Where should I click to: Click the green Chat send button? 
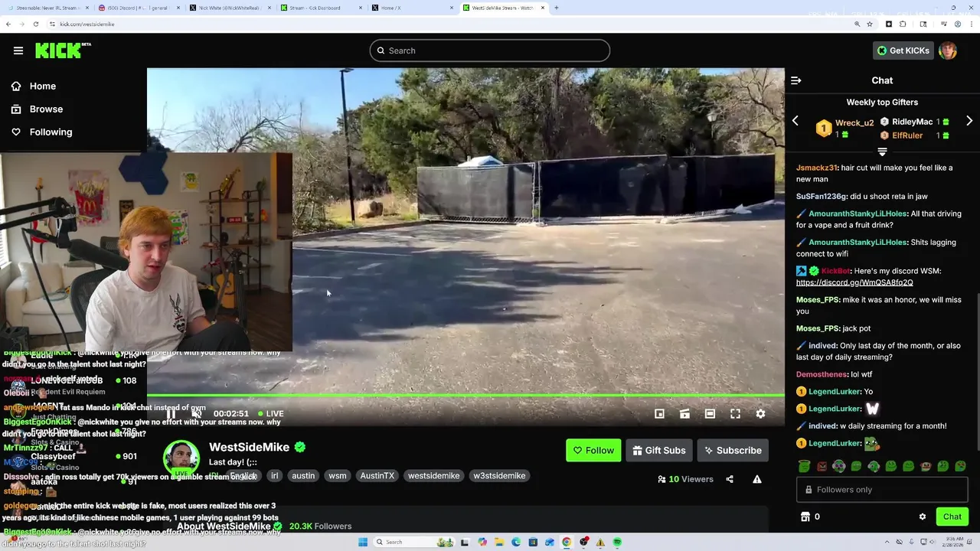[952, 517]
